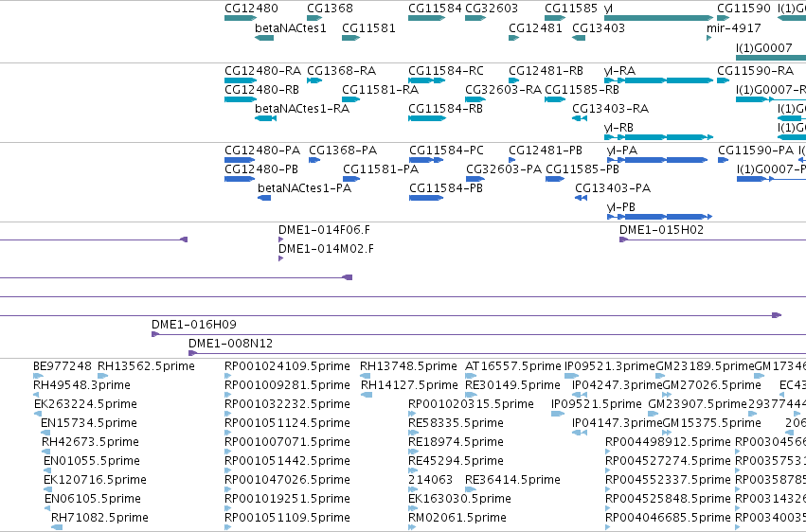Select the CG11590-RA transcript label

755,70
